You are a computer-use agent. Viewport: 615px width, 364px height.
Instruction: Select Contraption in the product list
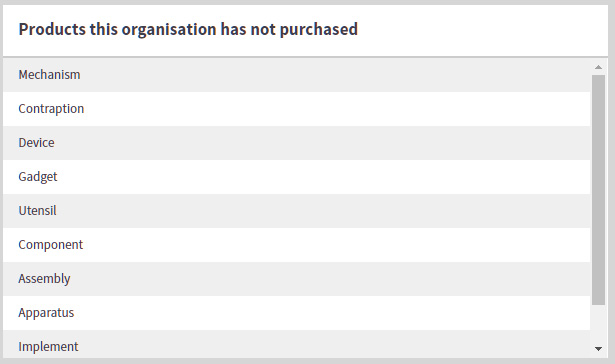[297, 109]
